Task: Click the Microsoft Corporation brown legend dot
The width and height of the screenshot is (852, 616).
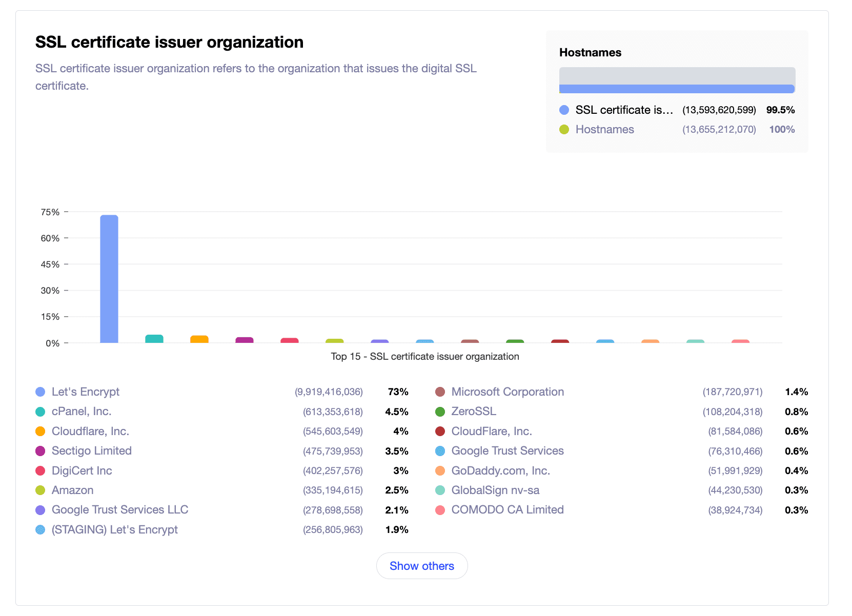Action: coord(440,392)
